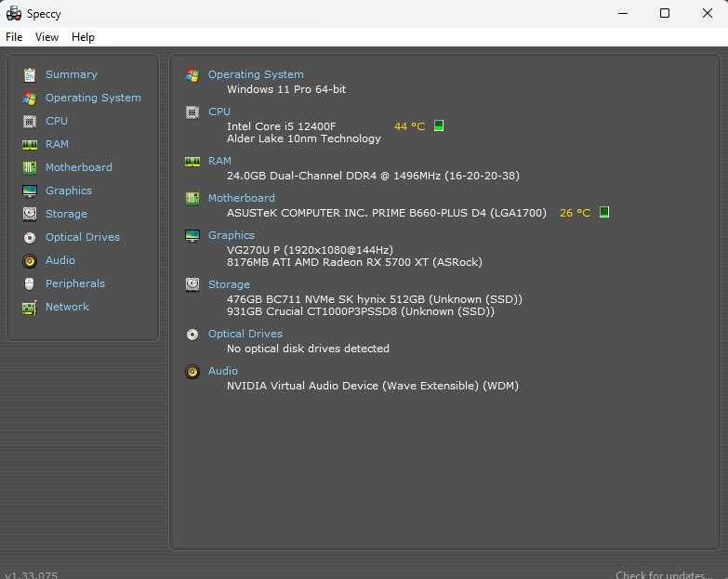This screenshot has height=579, width=728.
Task: Open the View menu
Action: tap(46, 37)
